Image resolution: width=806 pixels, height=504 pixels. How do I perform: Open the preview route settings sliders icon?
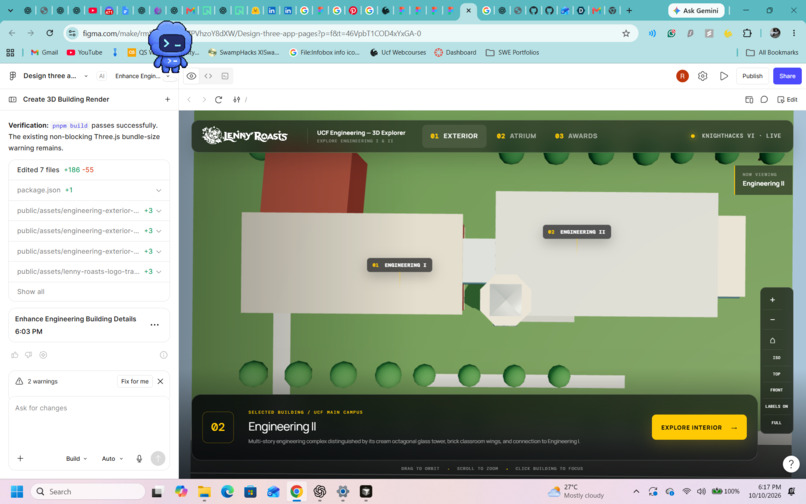coord(236,99)
